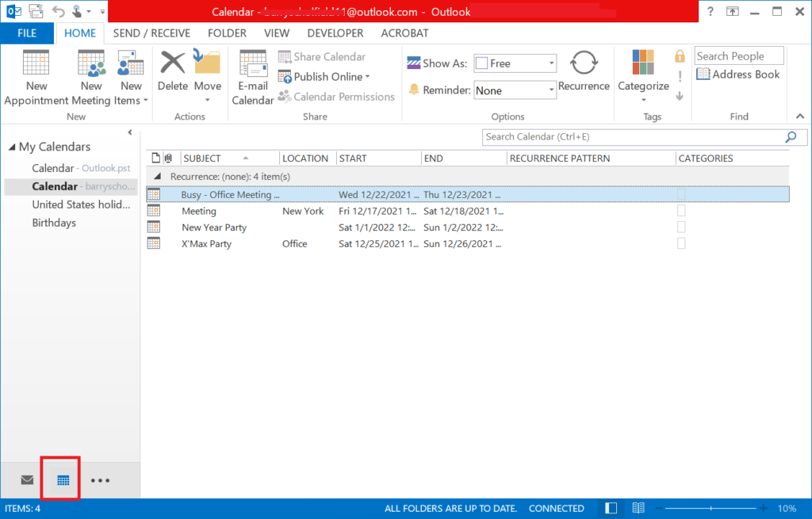Viewport: 812px width, 519px height.
Task: Toggle category box for X'Max Party row
Action: click(681, 244)
